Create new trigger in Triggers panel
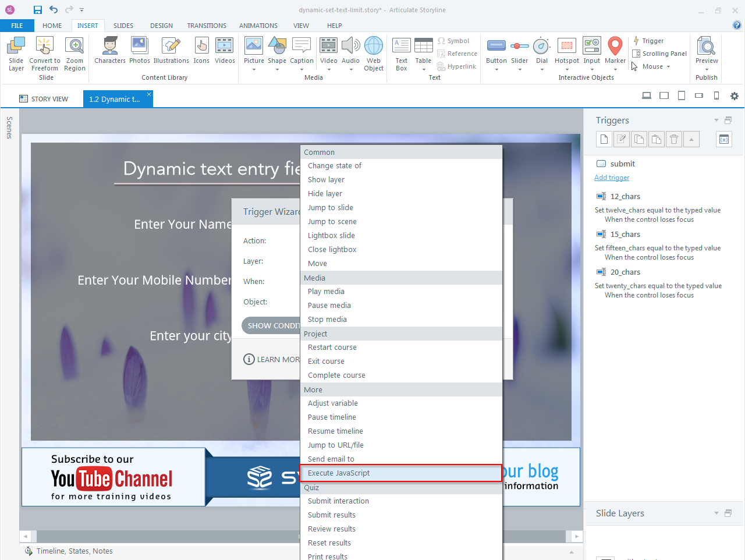The image size is (745, 560). tap(604, 139)
